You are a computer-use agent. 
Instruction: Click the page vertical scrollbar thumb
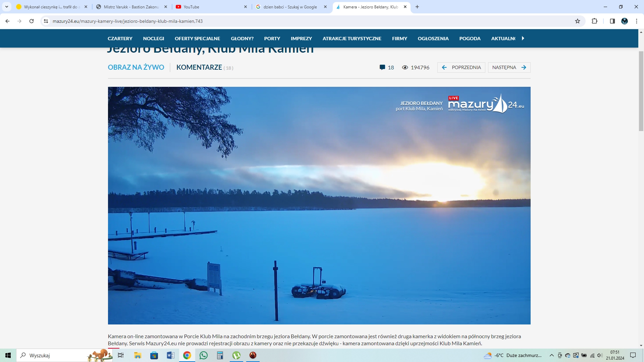click(641, 90)
